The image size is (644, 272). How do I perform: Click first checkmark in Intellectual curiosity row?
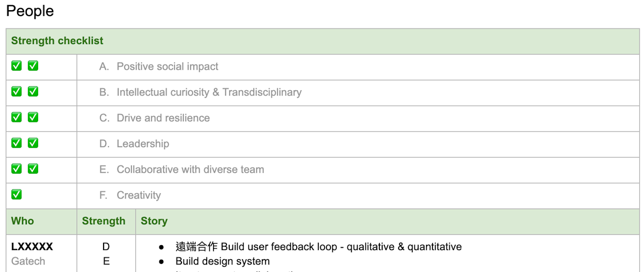[17, 92]
